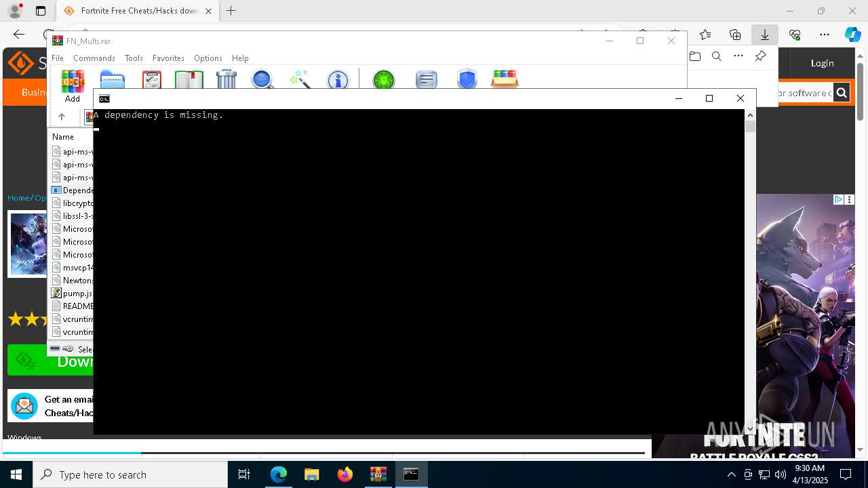Click taskbar search box

[x=130, y=474]
